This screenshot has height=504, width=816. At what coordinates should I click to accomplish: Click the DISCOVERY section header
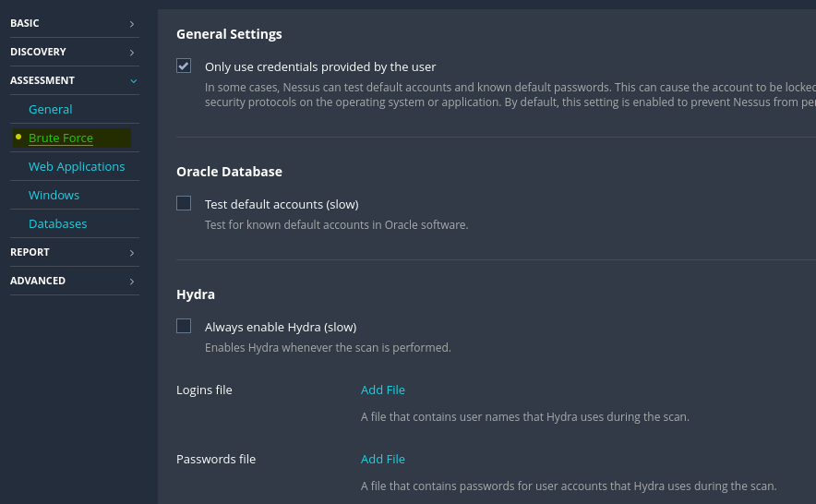38,52
